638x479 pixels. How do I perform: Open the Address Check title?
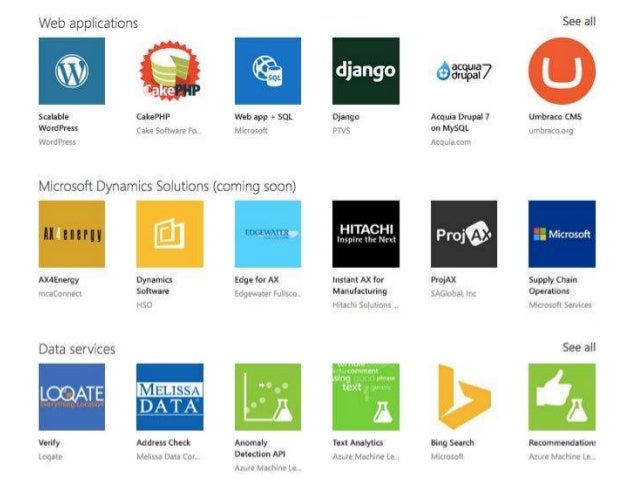[x=163, y=442]
